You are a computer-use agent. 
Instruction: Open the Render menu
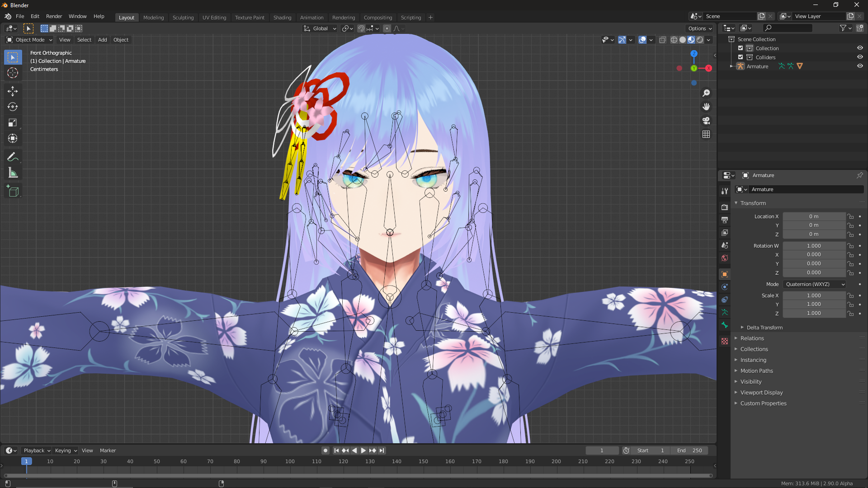click(54, 16)
